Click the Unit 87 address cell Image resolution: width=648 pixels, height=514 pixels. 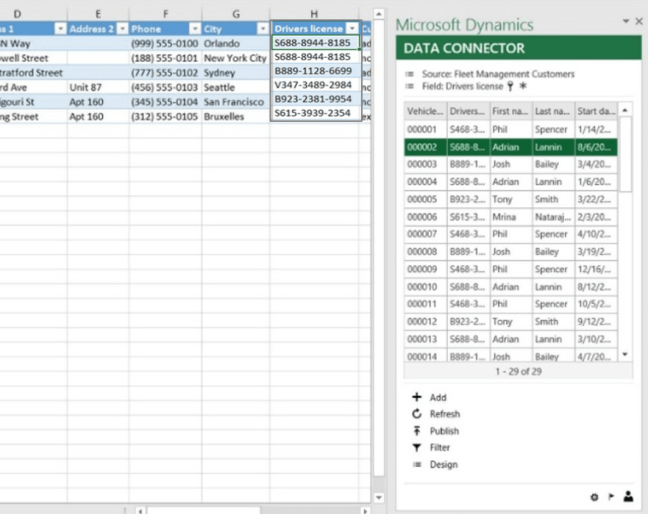(98, 88)
